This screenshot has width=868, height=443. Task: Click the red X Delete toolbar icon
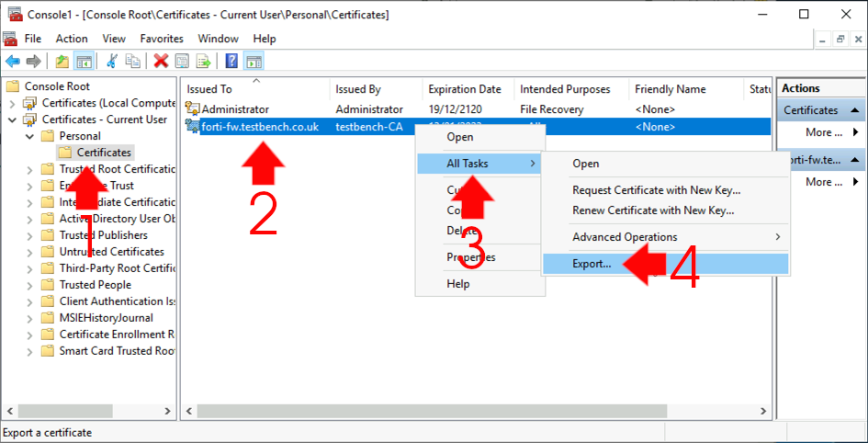pos(161,61)
